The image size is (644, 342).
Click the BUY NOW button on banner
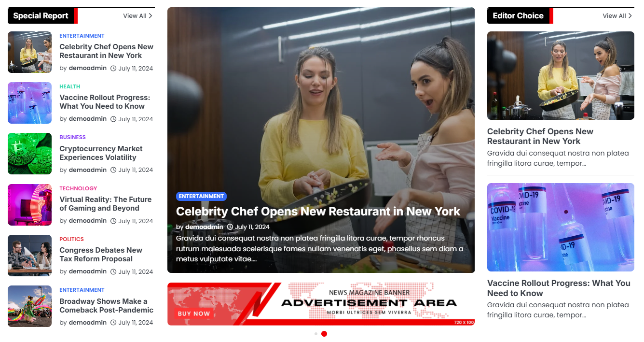194,313
